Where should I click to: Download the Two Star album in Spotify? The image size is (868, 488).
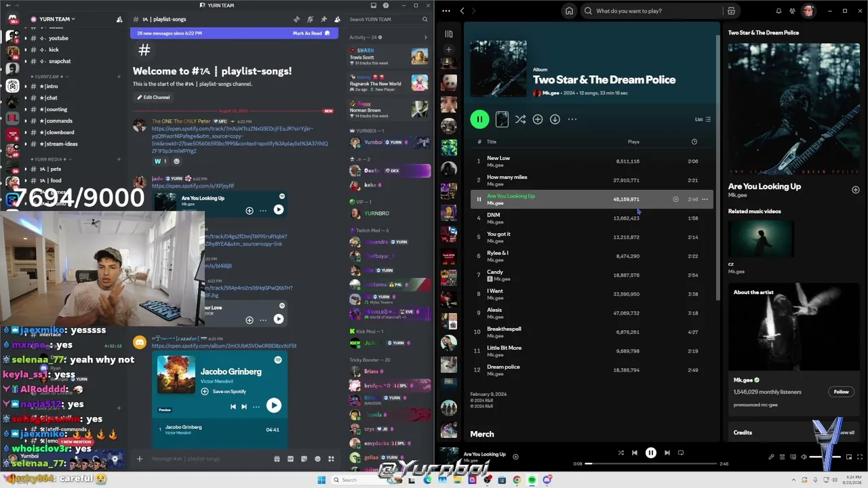555,119
